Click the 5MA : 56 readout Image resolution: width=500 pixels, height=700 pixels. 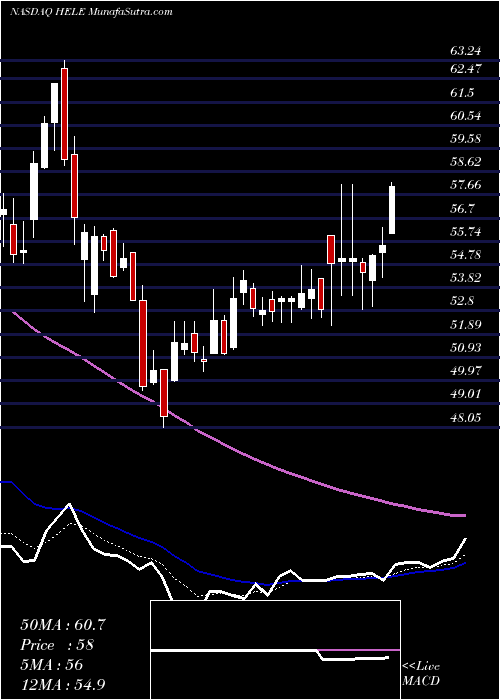tap(51, 665)
